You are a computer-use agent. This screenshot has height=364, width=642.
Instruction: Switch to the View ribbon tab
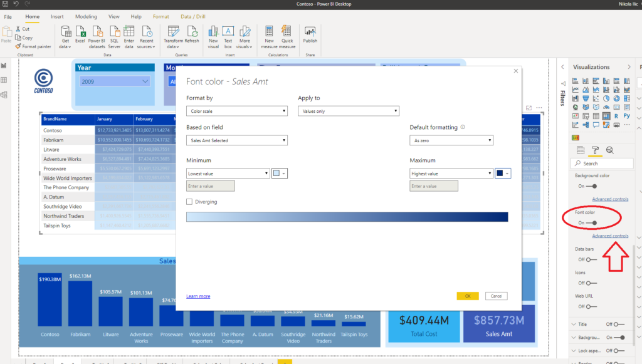tap(114, 17)
